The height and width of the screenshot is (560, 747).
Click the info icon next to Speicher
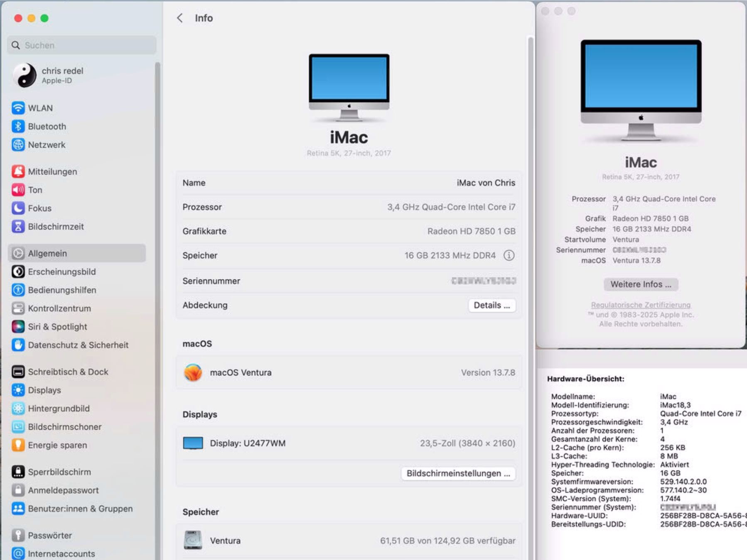(x=509, y=255)
